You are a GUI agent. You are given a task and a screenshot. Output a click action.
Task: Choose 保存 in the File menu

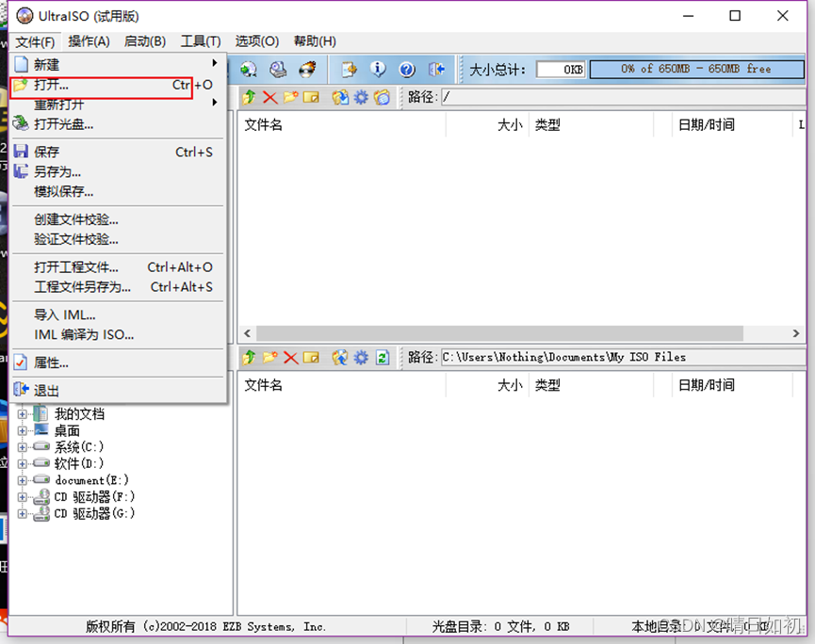pyautogui.click(x=118, y=152)
